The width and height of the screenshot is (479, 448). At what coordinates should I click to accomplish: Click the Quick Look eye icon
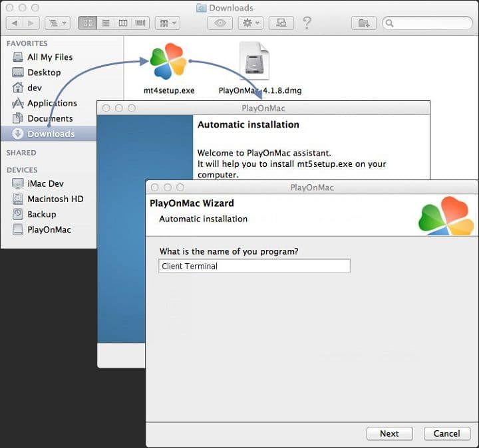[x=220, y=23]
